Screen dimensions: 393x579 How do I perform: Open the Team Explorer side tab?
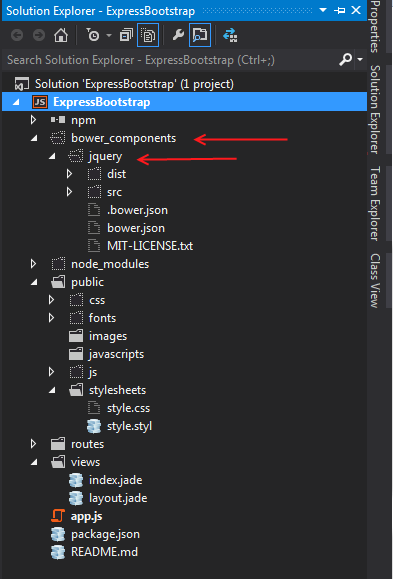[375, 203]
